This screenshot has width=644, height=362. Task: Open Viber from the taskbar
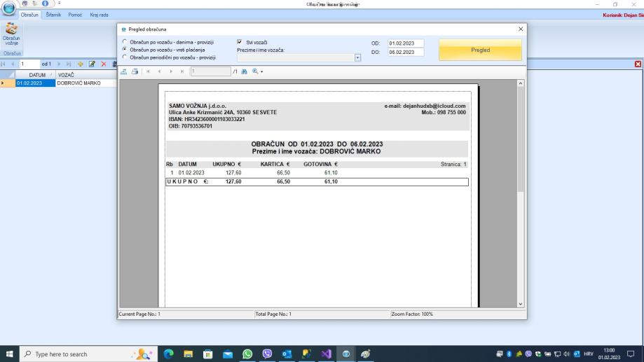click(x=267, y=354)
